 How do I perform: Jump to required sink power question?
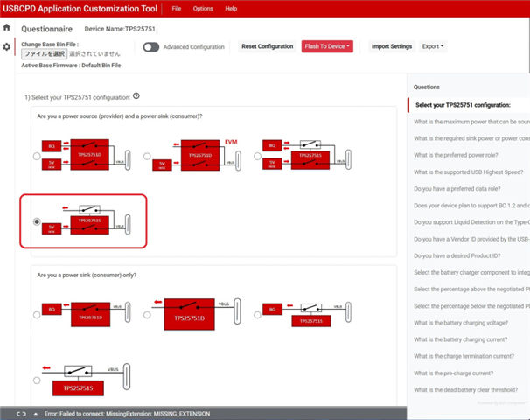[471, 138]
